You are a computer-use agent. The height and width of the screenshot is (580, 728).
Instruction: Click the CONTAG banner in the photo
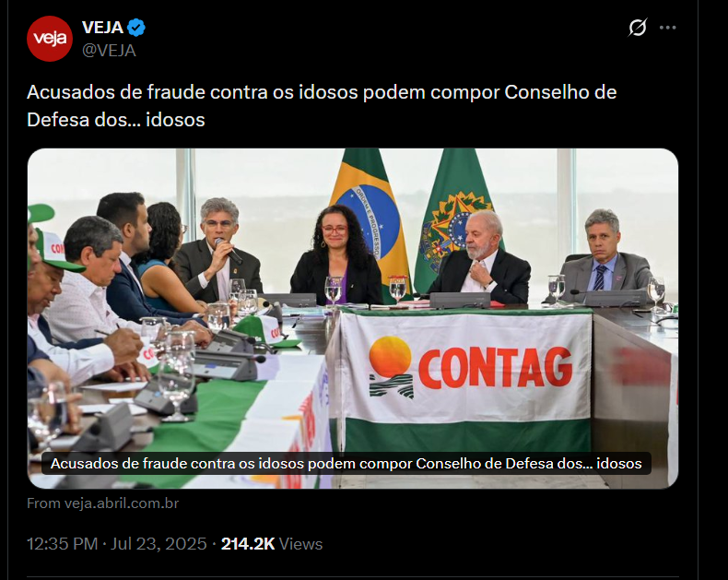point(466,381)
